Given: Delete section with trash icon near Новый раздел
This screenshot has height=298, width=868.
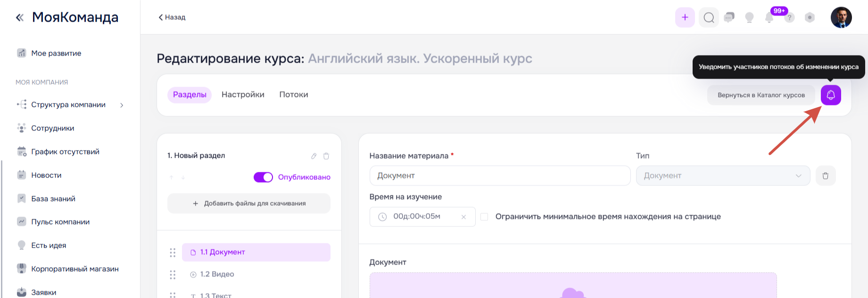Looking at the screenshot, I should click(x=326, y=156).
